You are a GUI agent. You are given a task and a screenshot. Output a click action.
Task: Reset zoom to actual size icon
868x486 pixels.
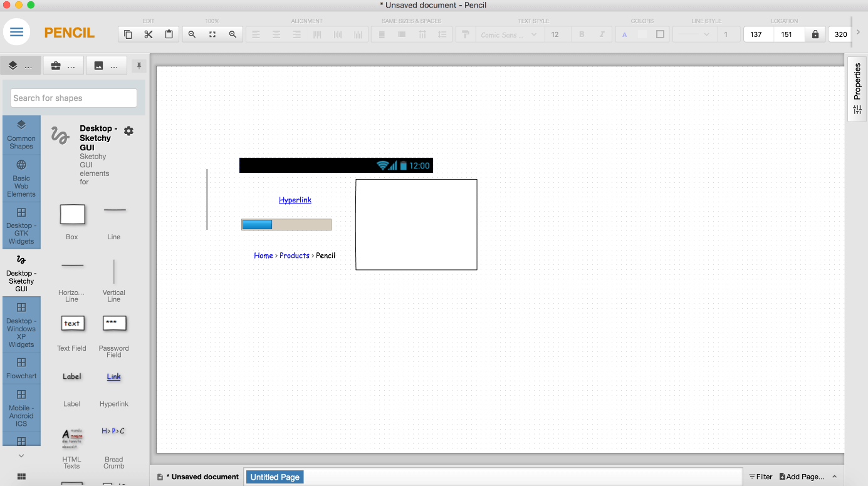coord(212,34)
